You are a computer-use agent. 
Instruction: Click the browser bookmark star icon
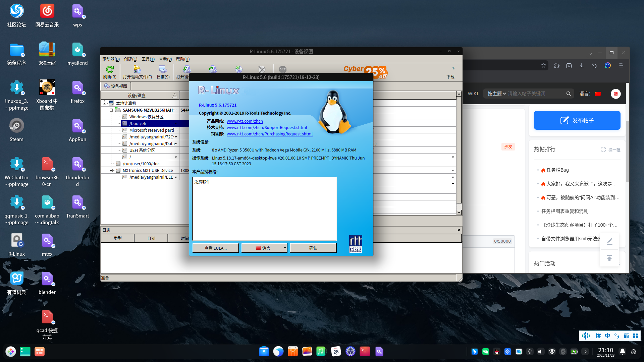(543, 65)
